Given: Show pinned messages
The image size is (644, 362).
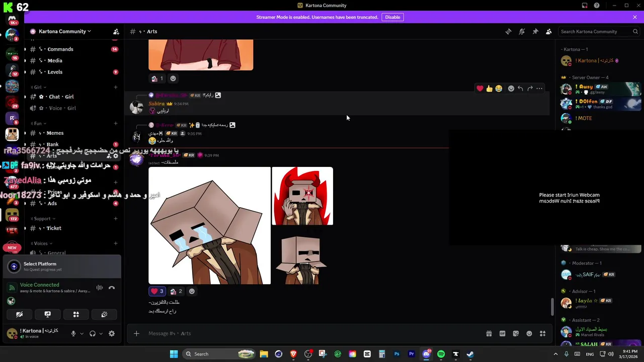Looking at the screenshot, I should coord(535,31).
